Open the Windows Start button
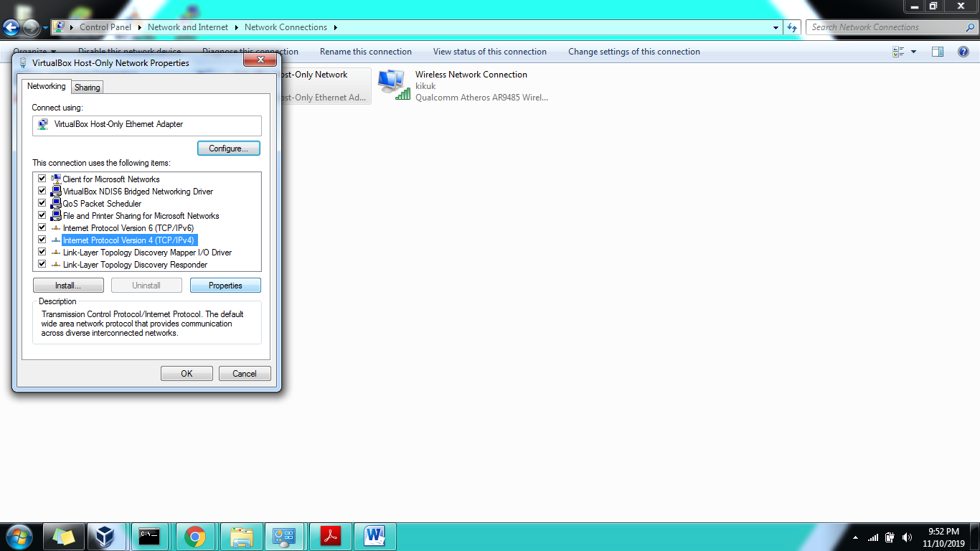980x551 pixels. [x=19, y=537]
